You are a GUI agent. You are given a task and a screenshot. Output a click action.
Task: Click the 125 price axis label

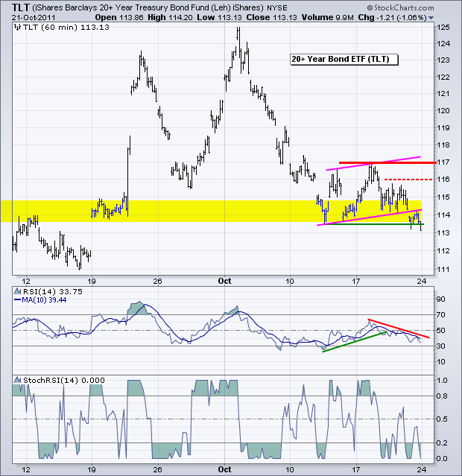(x=443, y=28)
